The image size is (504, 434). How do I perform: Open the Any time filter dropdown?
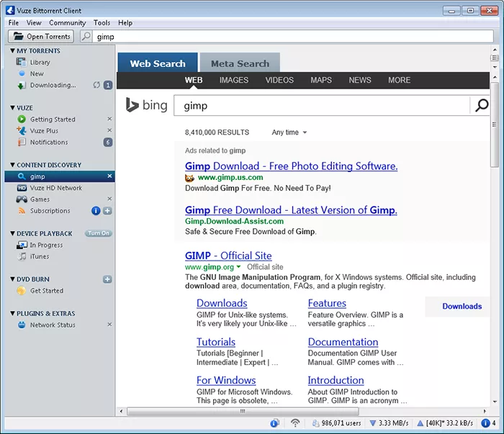(289, 132)
